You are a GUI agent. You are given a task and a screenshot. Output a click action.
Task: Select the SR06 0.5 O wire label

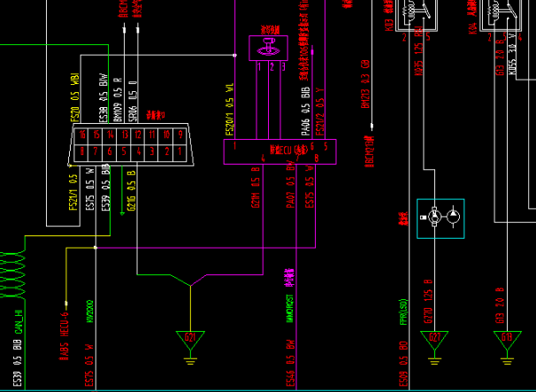point(134,101)
